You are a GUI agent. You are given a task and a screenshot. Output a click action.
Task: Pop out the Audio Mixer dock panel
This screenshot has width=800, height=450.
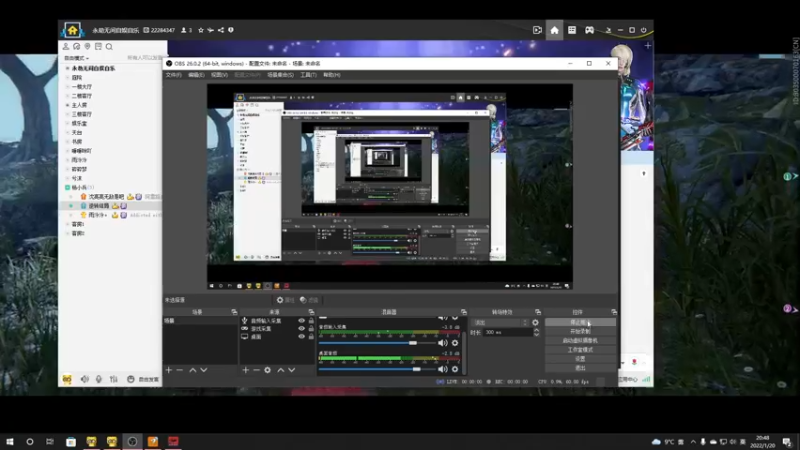(464, 312)
